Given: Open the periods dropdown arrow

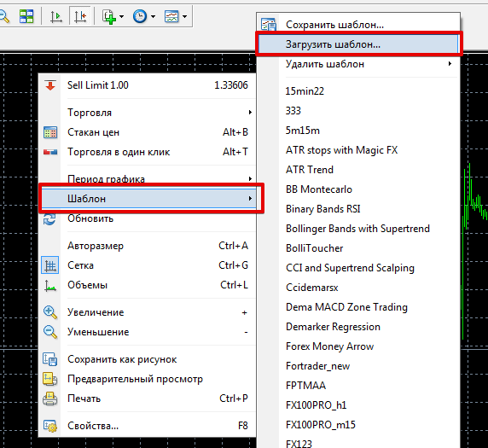Looking at the screenshot, I should [x=153, y=16].
